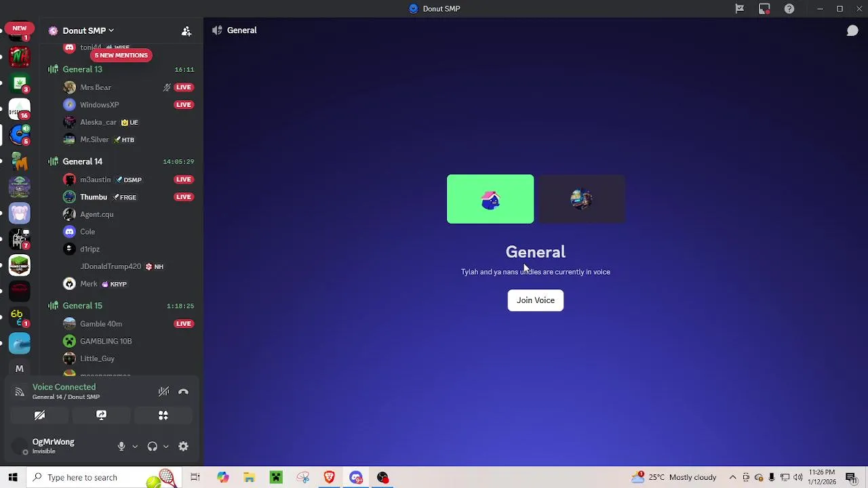
Task: Click NEW unread indicator pill
Action: [x=19, y=28]
